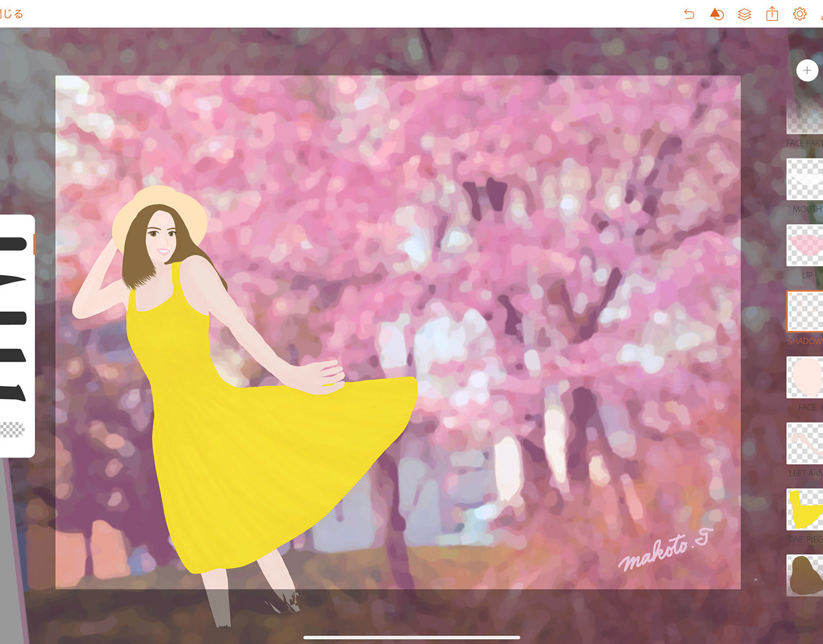Screen dimensions: 823x644
Task: Open the shapes tool icon
Action: [x=716, y=14]
